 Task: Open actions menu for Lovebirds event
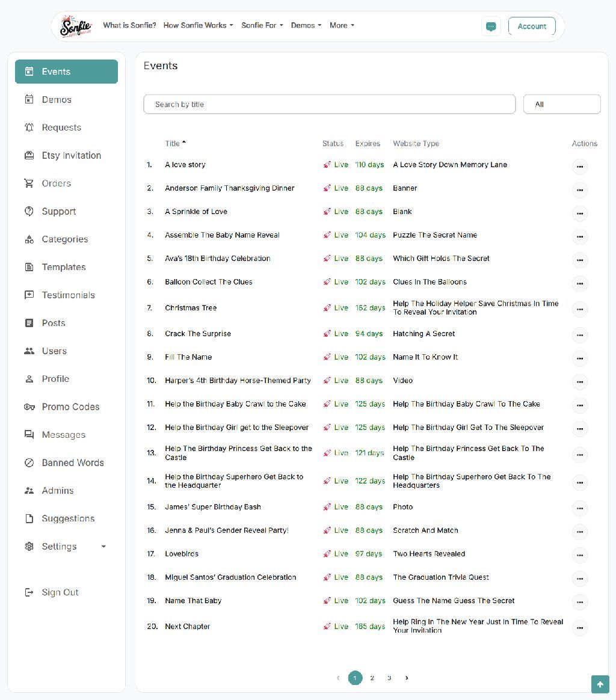[x=579, y=555]
